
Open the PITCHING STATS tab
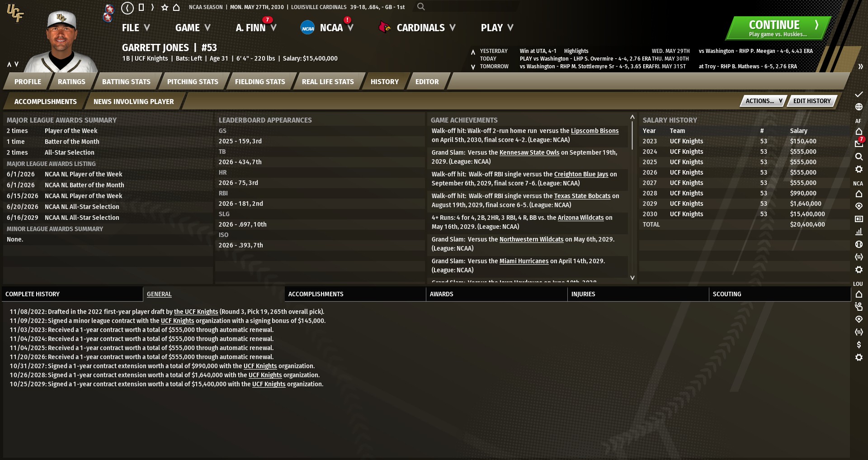pyautogui.click(x=193, y=81)
